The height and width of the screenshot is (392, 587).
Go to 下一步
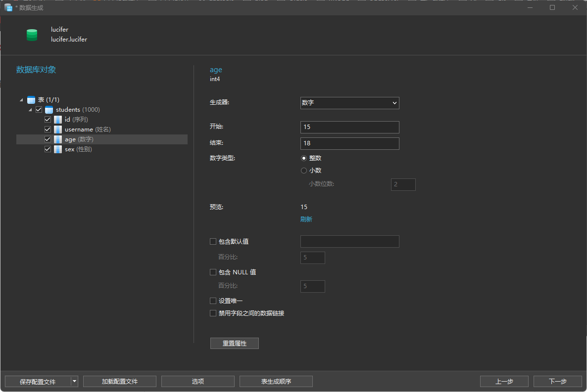tap(557, 381)
